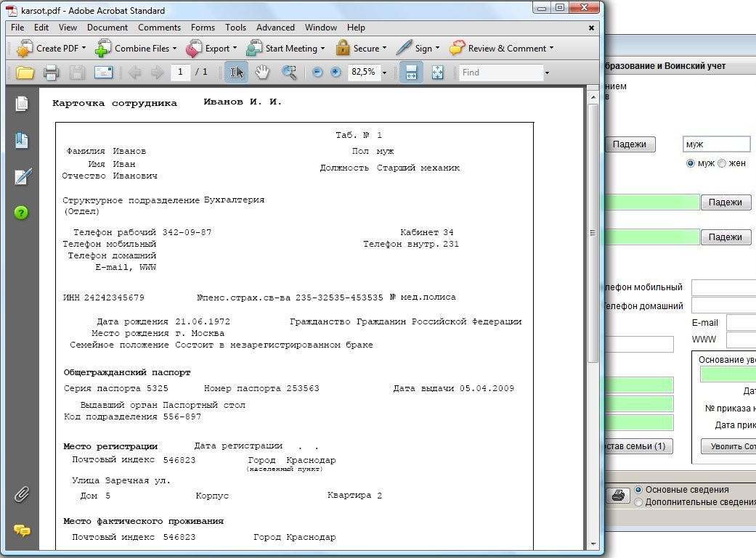Open the Document menu
This screenshot has height=558, width=756.
pyautogui.click(x=107, y=28)
